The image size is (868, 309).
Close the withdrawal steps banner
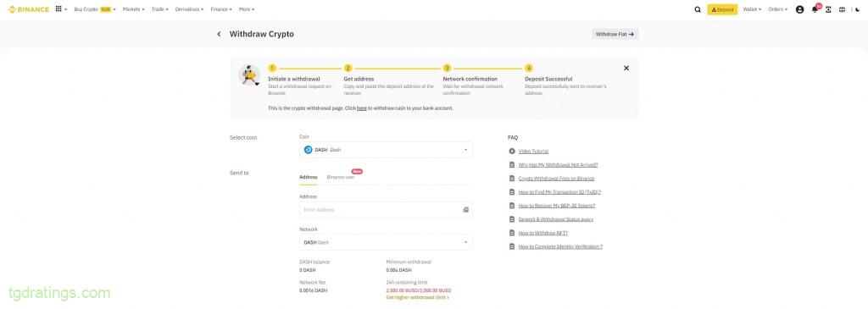click(626, 68)
